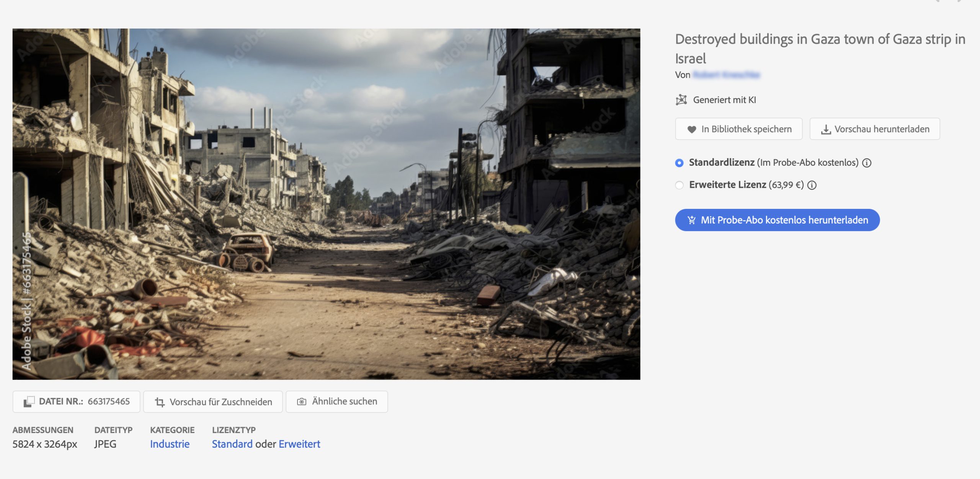Click the Generiert mit KI label
This screenshot has width=980, height=479.
click(724, 100)
